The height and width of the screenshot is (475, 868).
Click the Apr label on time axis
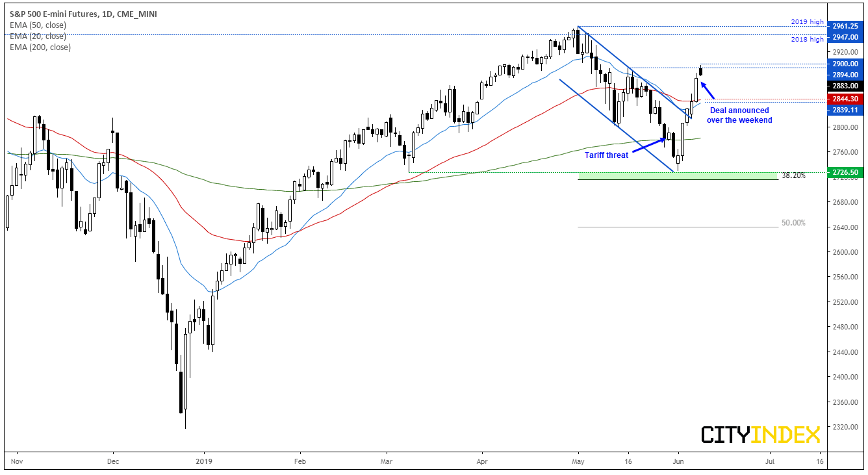[482, 461]
